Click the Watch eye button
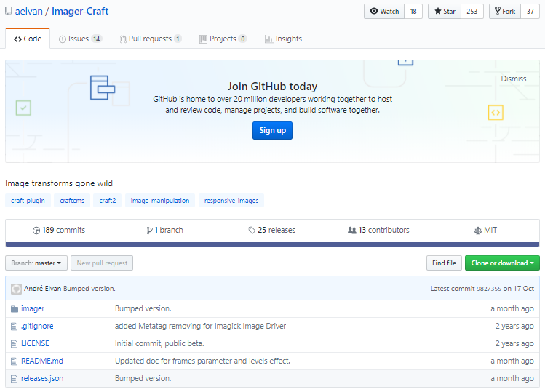This screenshot has width=545, height=392. click(384, 12)
